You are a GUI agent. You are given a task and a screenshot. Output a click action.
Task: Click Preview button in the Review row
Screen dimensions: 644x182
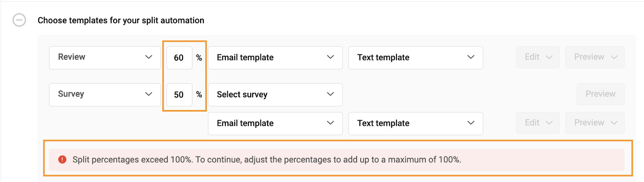(595, 57)
